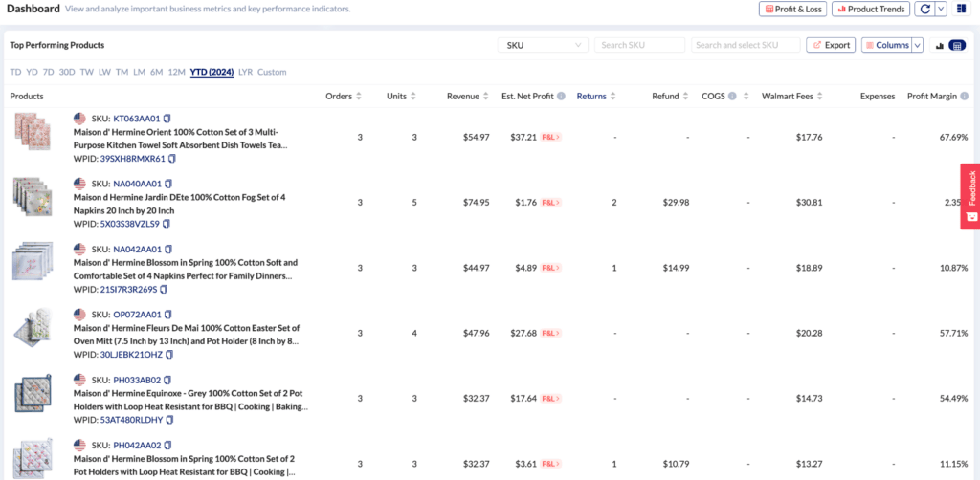Image resolution: width=980 pixels, height=480 pixels.
Task: Click the Fleurs De Mai oven mitt thumbnail
Action: [x=33, y=326]
